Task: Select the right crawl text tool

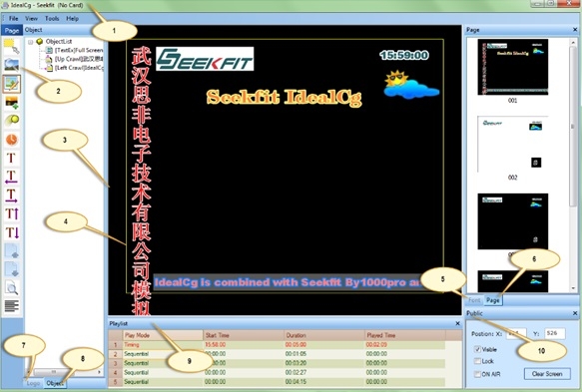Action: (x=12, y=196)
